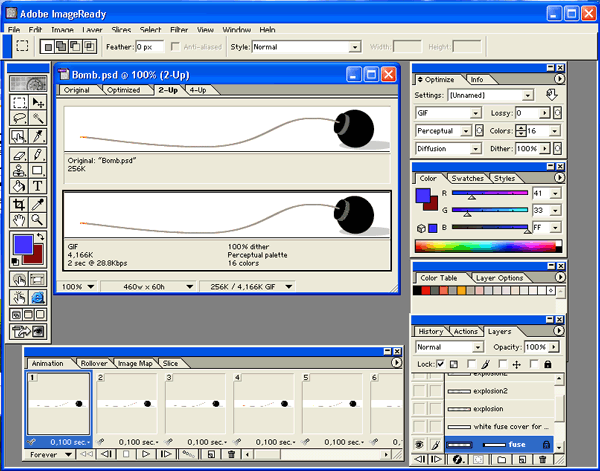
Task: Click Jump To Photoshop icon
Action: [28, 331]
